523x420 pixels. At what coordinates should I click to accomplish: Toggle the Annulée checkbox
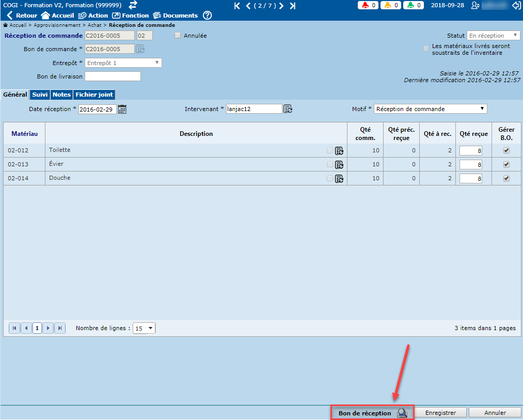(178, 36)
